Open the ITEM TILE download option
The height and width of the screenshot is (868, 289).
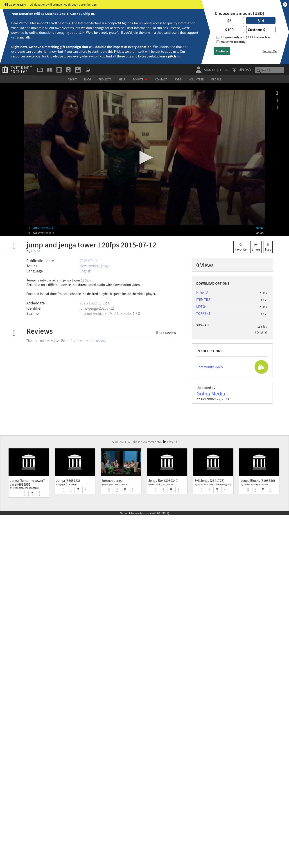point(203,299)
